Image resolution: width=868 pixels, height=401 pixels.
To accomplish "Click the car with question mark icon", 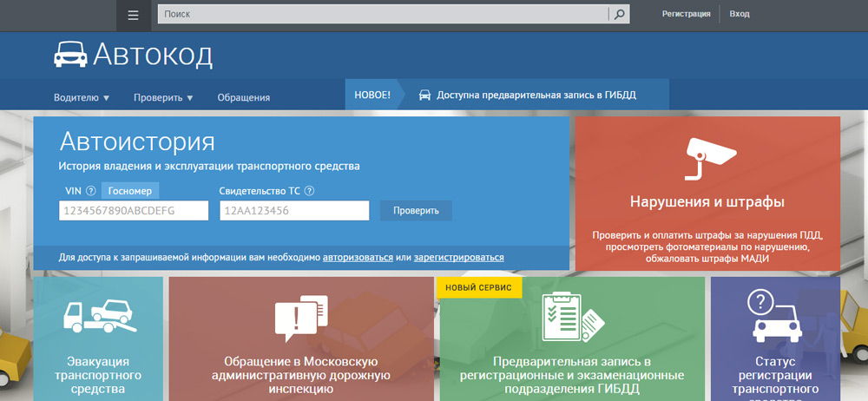I will click(x=776, y=316).
